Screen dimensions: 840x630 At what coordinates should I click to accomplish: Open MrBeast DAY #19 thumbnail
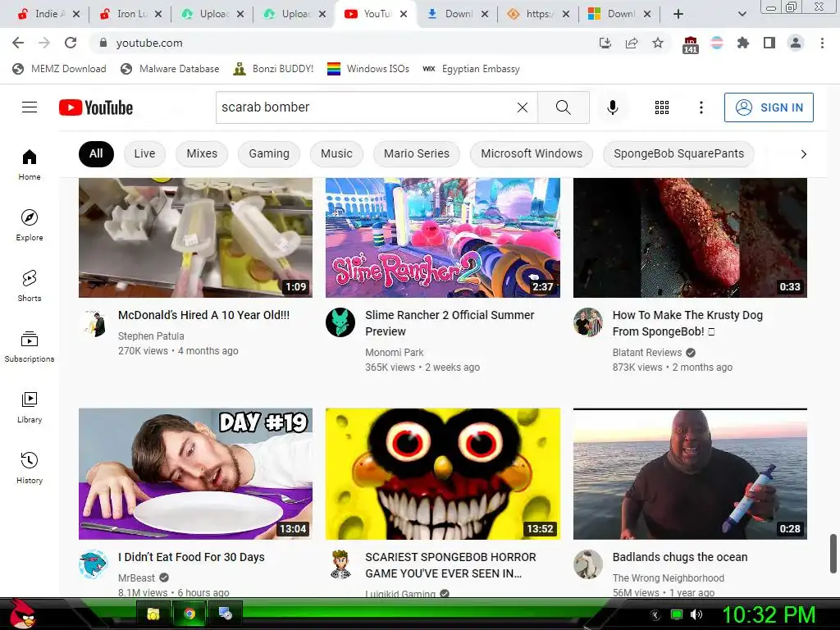[x=195, y=473]
